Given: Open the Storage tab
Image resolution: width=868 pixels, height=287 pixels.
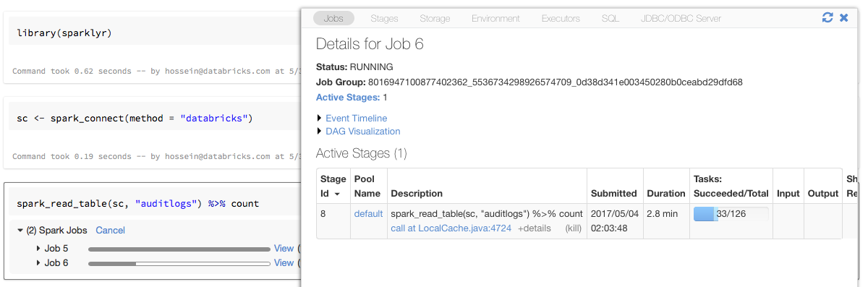Looking at the screenshot, I should (x=435, y=18).
